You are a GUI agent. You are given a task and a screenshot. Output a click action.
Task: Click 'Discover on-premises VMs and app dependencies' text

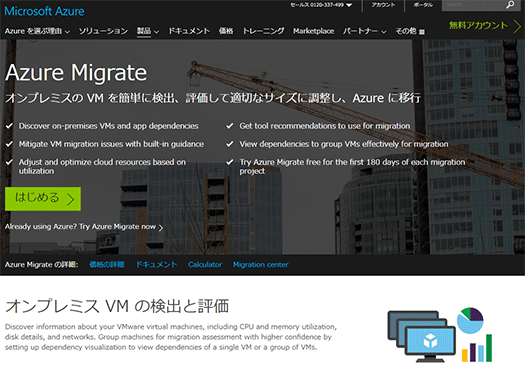[x=108, y=126]
